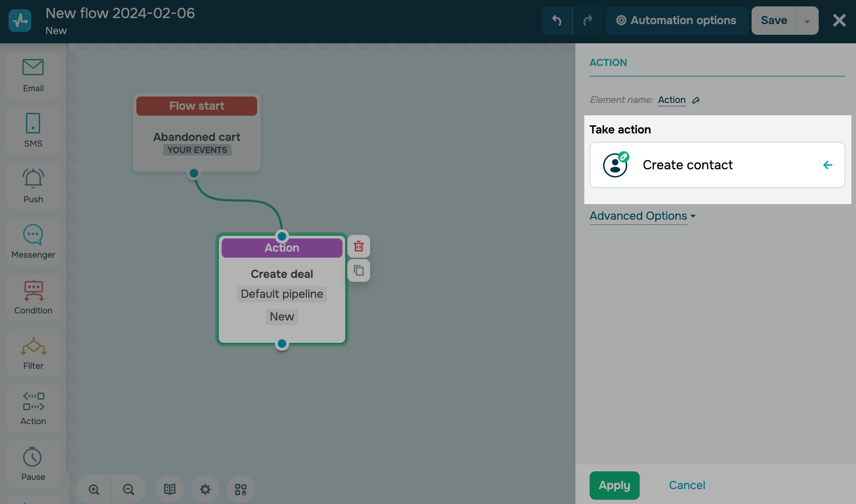Add the Condition element

33,297
